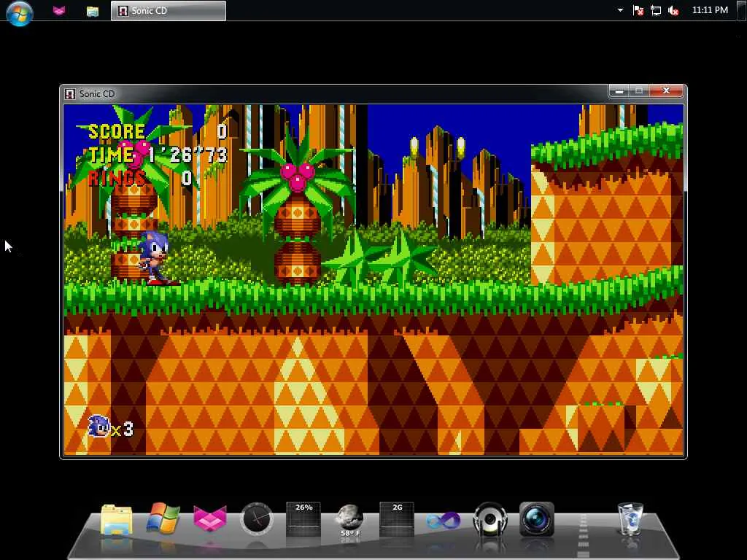This screenshot has height=560, width=747.
Task: Open the 58° F weather dock widget
Action: [x=350, y=520]
